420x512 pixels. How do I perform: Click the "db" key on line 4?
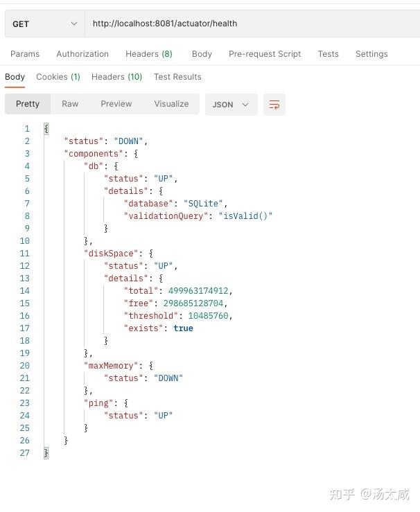pos(94,166)
